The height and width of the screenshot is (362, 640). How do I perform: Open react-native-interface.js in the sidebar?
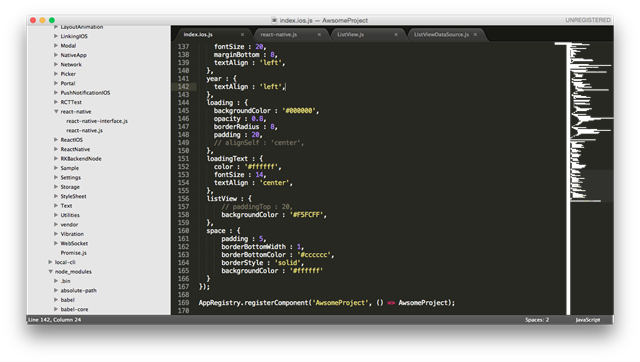coord(97,121)
